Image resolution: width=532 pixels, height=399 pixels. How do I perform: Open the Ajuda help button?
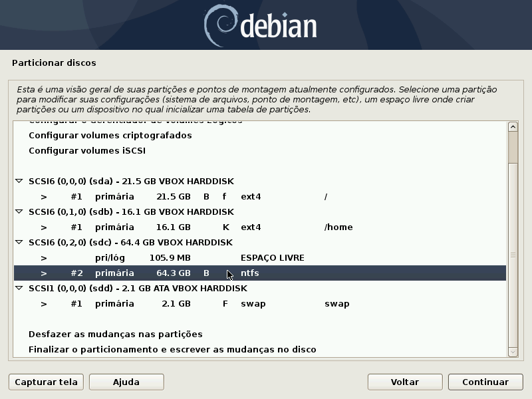126,382
